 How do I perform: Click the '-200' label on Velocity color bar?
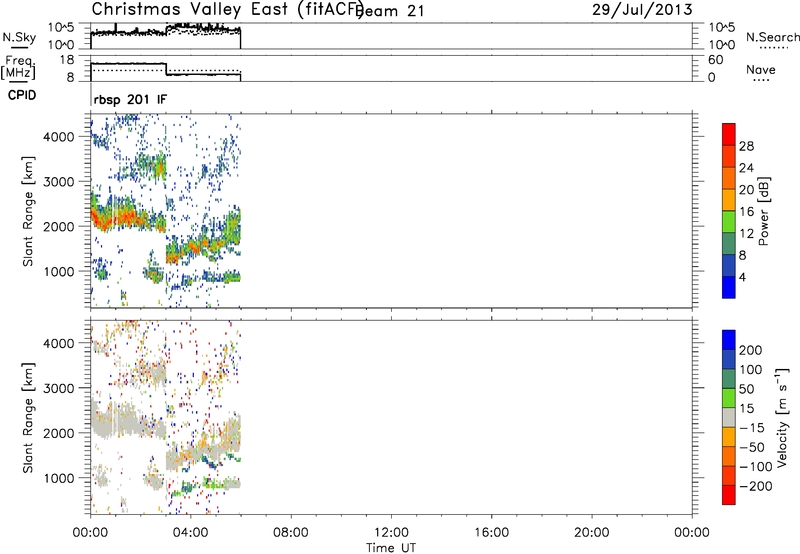pyautogui.click(x=756, y=486)
